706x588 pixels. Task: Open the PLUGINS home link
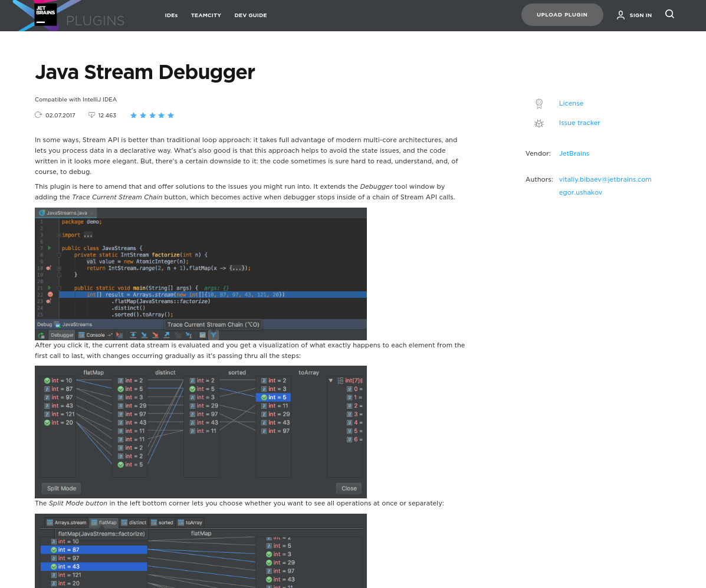95,21
